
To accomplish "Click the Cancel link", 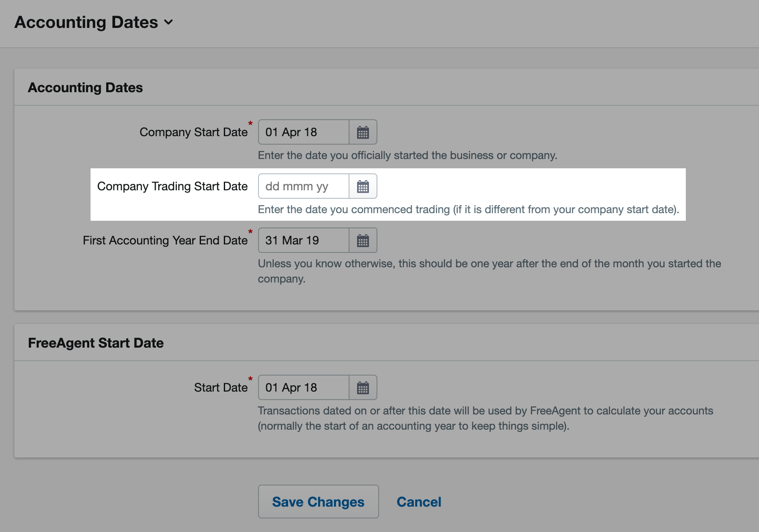I will pyautogui.click(x=418, y=502).
